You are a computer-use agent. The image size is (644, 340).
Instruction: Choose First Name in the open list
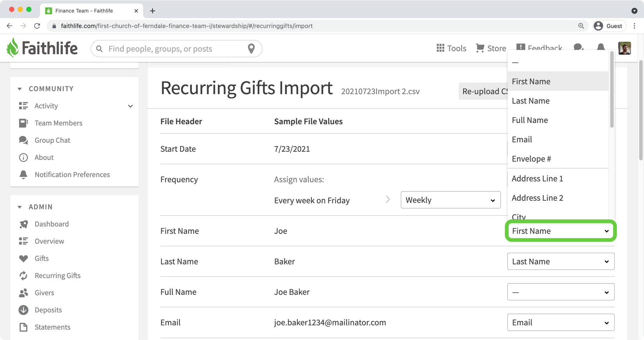pyautogui.click(x=558, y=81)
